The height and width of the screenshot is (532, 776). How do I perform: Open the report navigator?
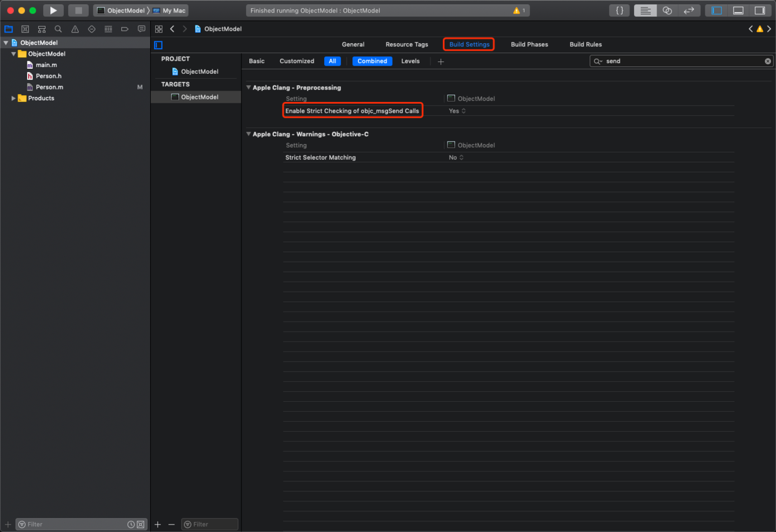141,29
